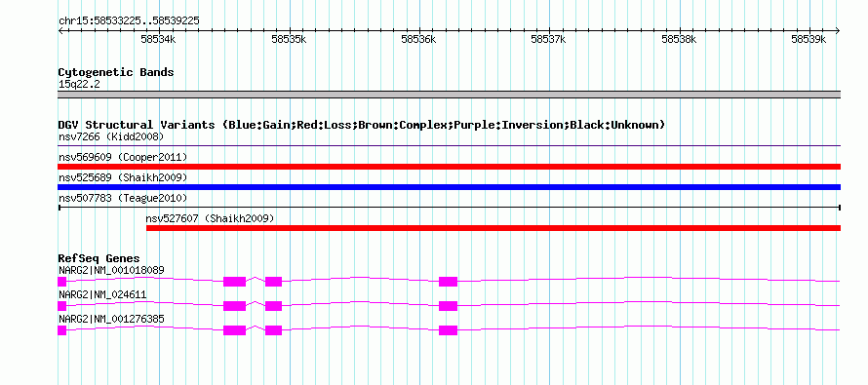The image size is (868, 385).
Task: Click the RefSeq Genes track title
Action: tap(99, 259)
